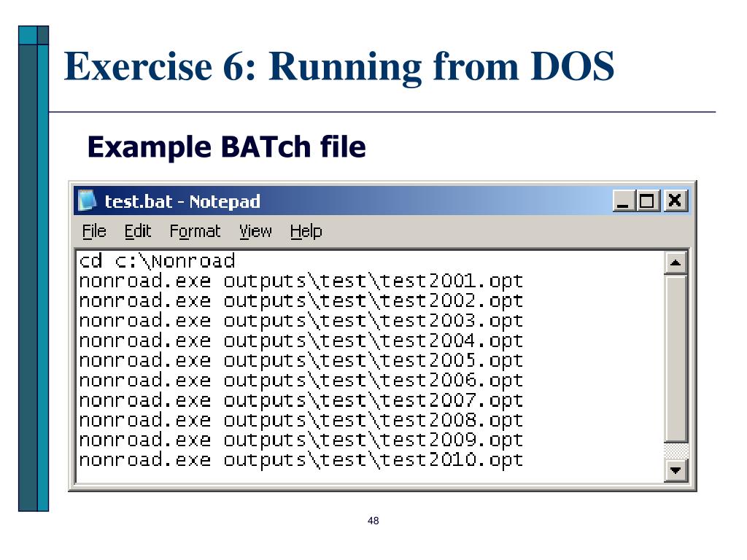Open the File menu in Notepad
This screenshot has height=560, width=747.
click(x=94, y=231)
